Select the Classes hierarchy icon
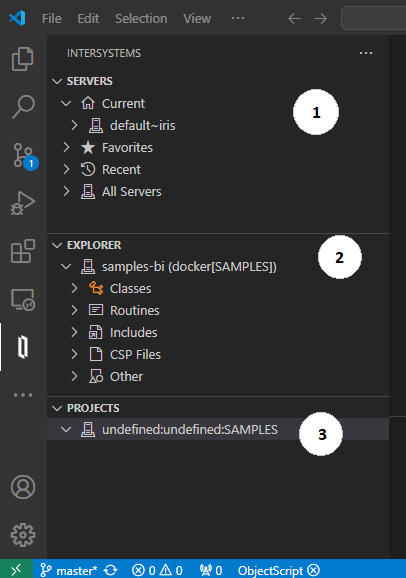The width and height of the screenshot is (406, 578). (x=96, y=288)
